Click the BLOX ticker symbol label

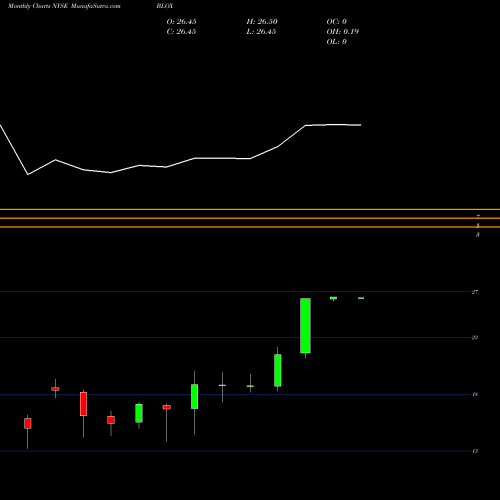[165, 6]
